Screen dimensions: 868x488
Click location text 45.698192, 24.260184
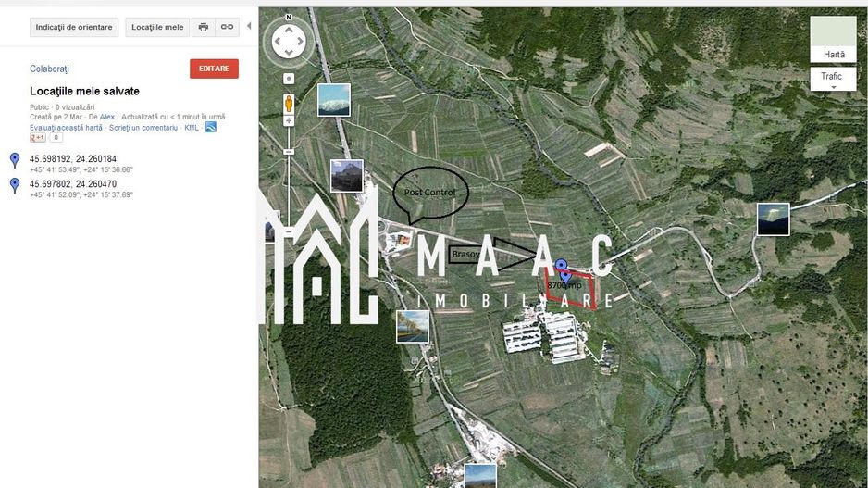(x=73, y=159)
